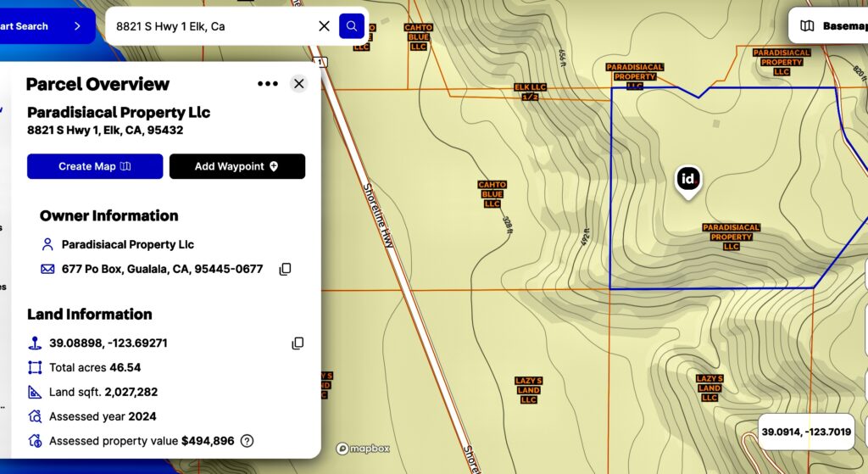Clear the search field with the X

tap(324, 26)
